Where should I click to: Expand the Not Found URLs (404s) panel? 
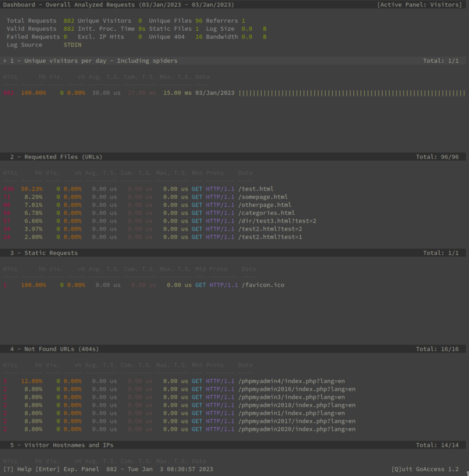pos(54,349)
